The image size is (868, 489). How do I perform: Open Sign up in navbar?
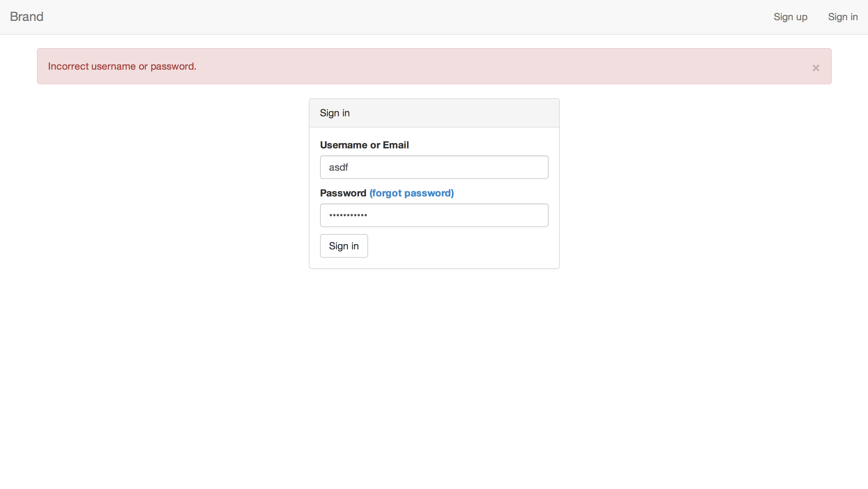pyautogui.click(x=790, y=17)
